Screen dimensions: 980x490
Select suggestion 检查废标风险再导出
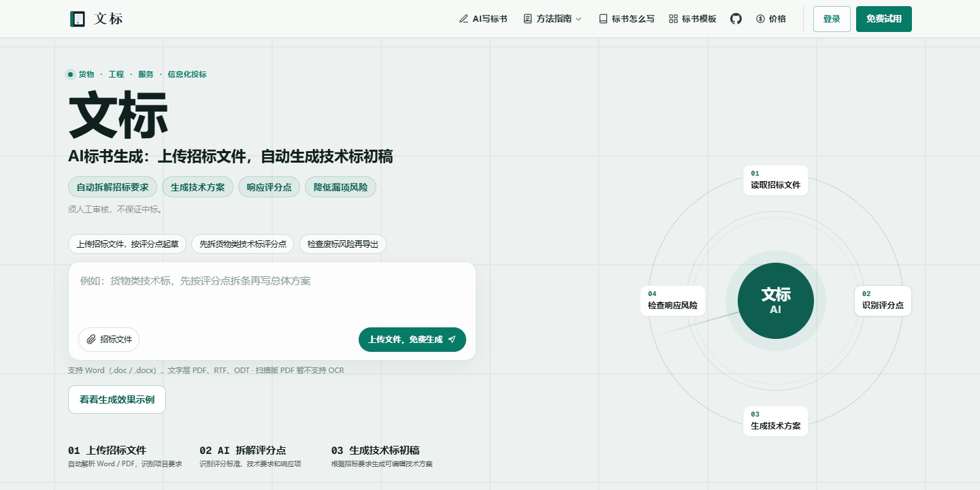343,244
